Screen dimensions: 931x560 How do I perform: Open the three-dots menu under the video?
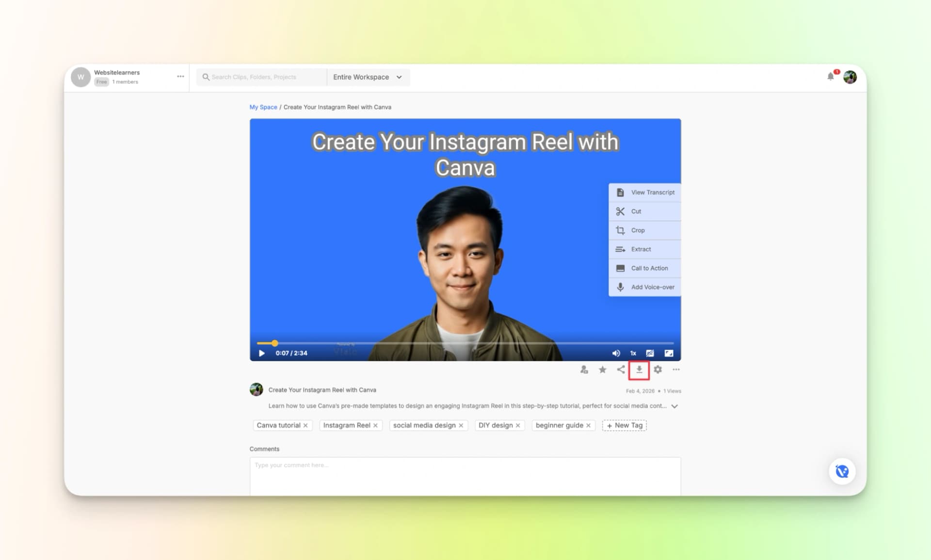point(676,370)
